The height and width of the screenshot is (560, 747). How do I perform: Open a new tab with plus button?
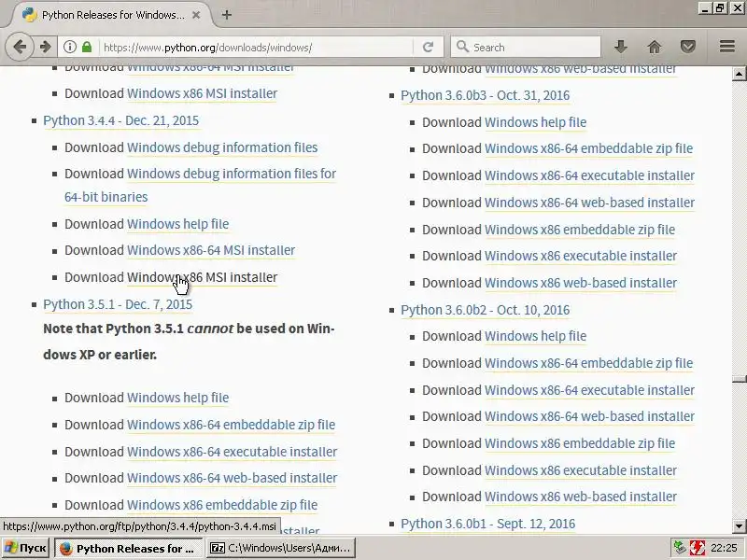coord(227,15)
